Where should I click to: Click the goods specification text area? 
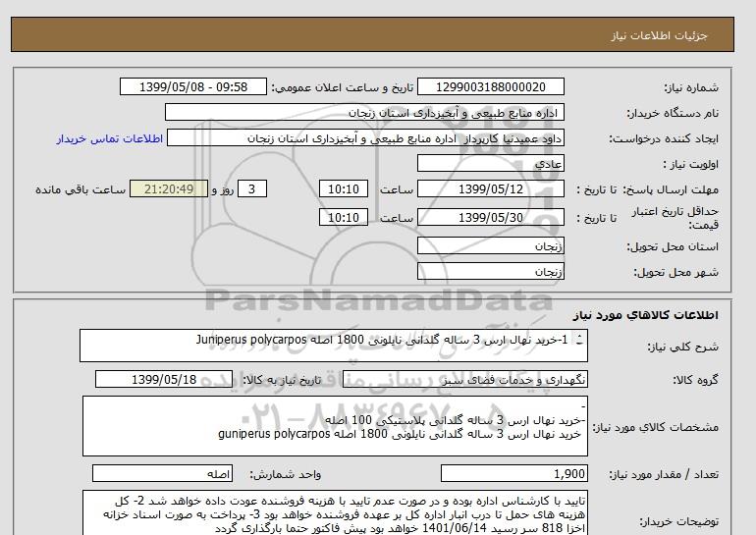point(335,426)
